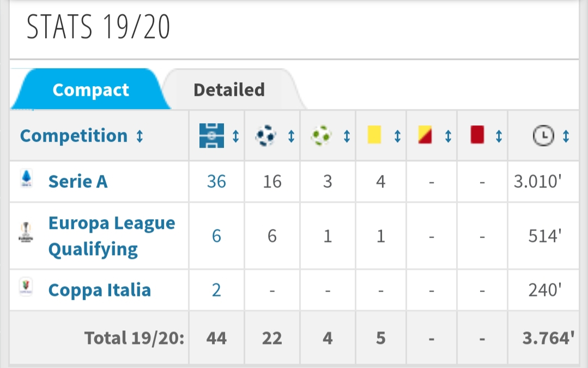The height and width of the screenshot is (368, 588).
Task: Click the assists green ball icon
Action: pyautogui.click(x=321, y=135)
